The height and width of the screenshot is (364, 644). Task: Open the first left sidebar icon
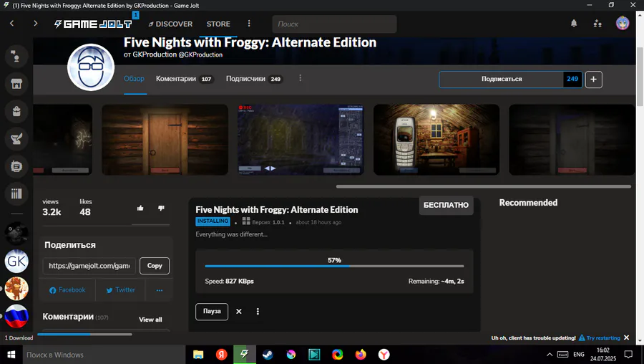pos(16,57)
